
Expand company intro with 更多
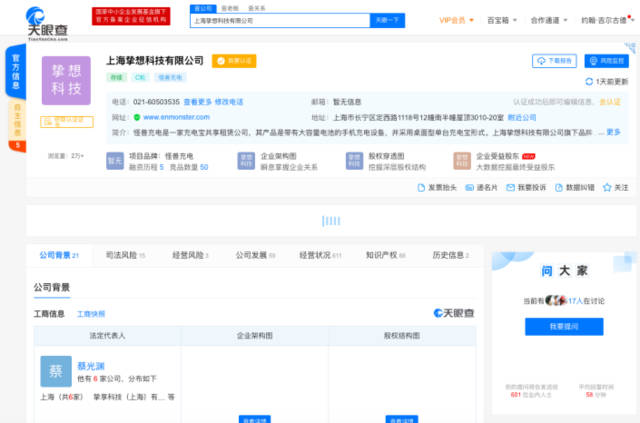[x=612, y=131]
